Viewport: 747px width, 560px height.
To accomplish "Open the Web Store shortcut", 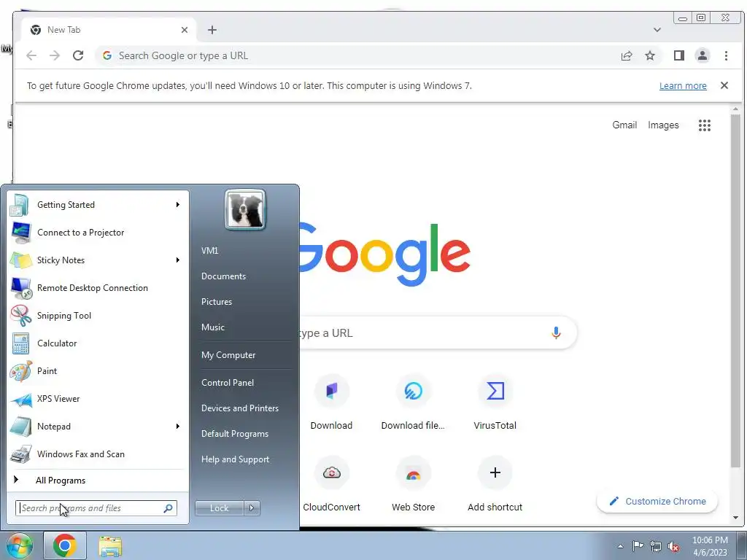I will 413,485.
